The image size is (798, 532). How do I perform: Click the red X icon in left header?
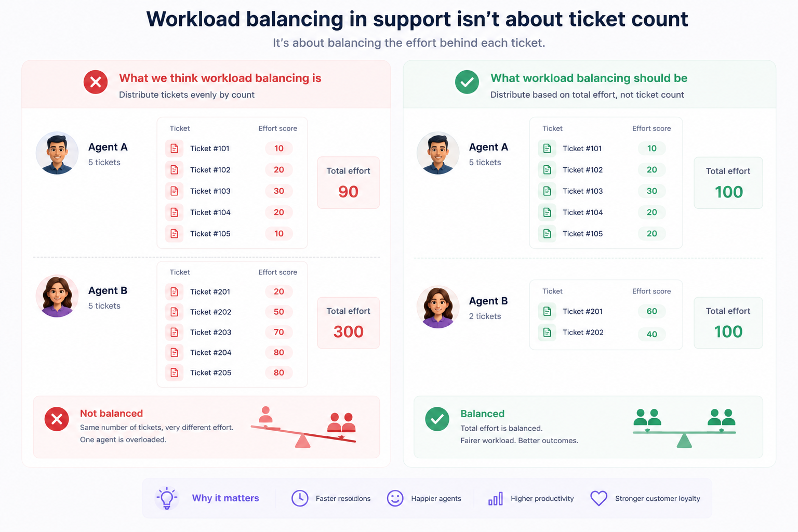tap(96, 82)
